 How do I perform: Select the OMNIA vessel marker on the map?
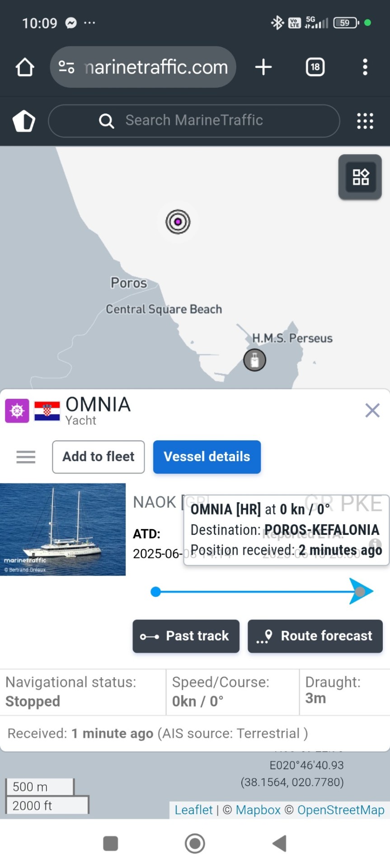click(x=178, y=222)
